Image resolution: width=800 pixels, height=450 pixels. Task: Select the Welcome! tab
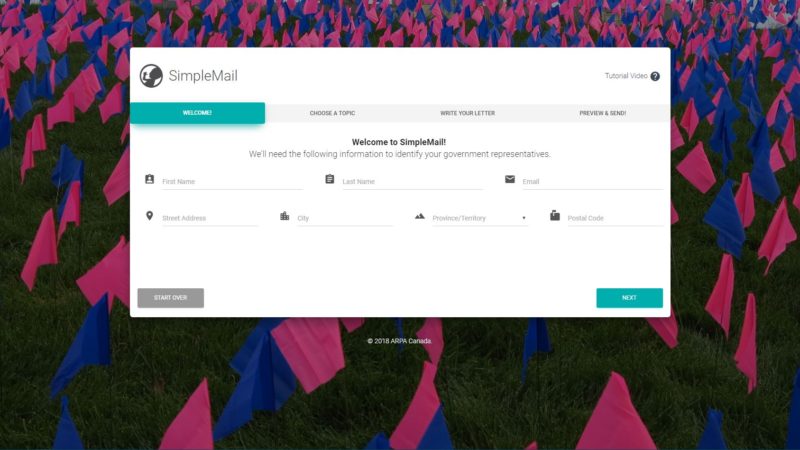[197, 113]
